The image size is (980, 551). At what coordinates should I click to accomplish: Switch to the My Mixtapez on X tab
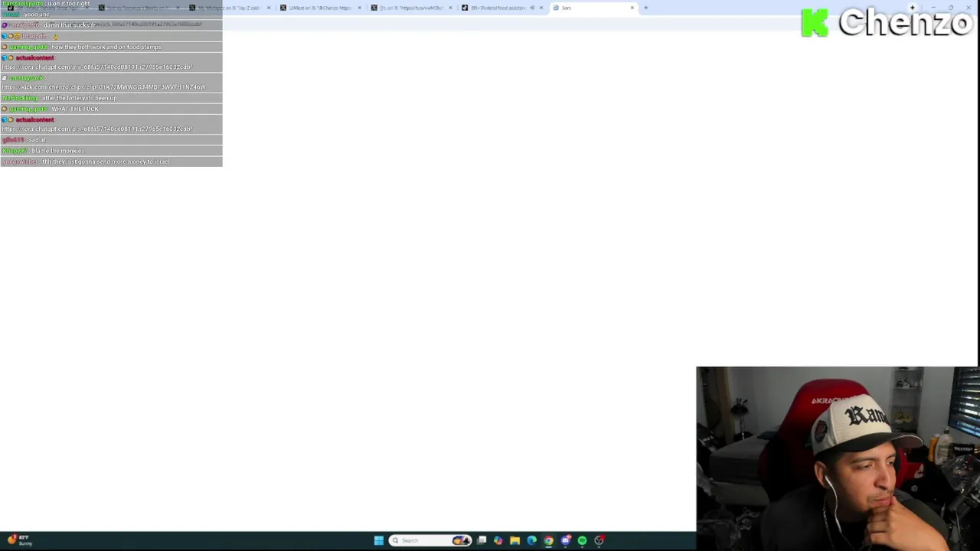(x=228, y=8)
